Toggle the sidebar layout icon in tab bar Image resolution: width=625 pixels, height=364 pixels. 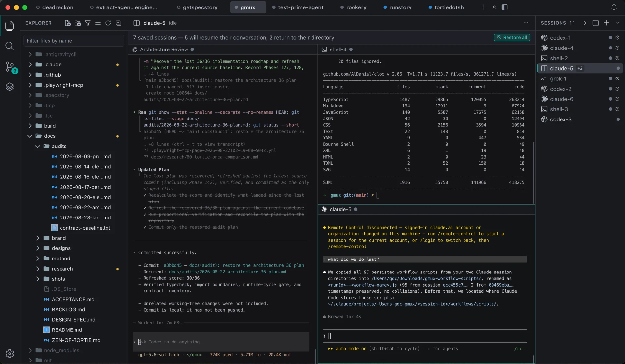[505, 7]
